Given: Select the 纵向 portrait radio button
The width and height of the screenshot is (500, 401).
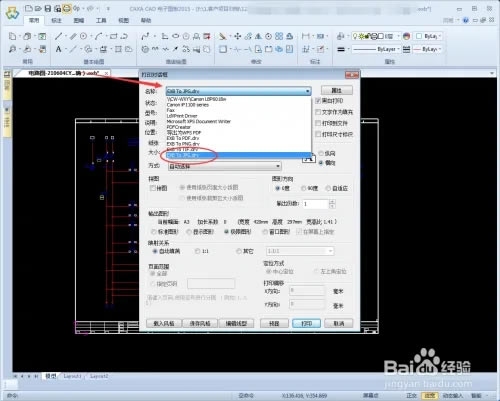Looking at the screenshot, I should (321, 153).
